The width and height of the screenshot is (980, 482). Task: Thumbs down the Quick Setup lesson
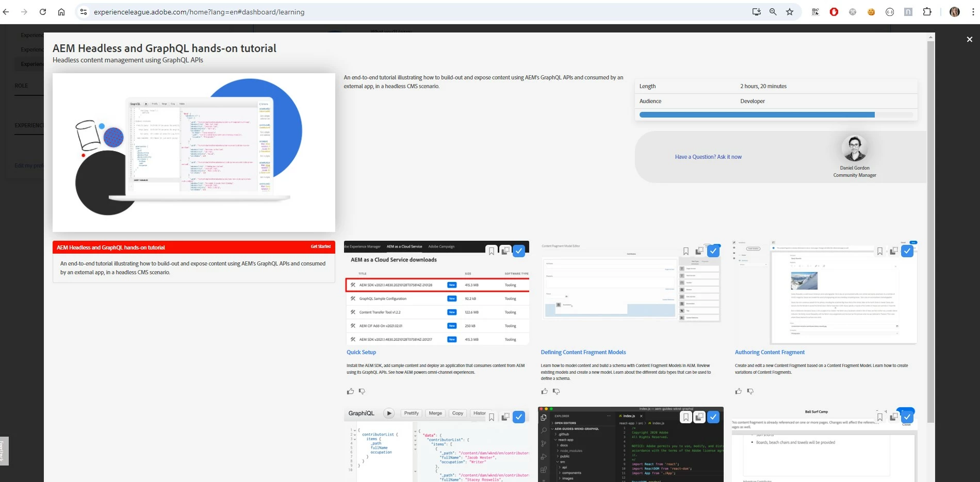tap(362, 391)
